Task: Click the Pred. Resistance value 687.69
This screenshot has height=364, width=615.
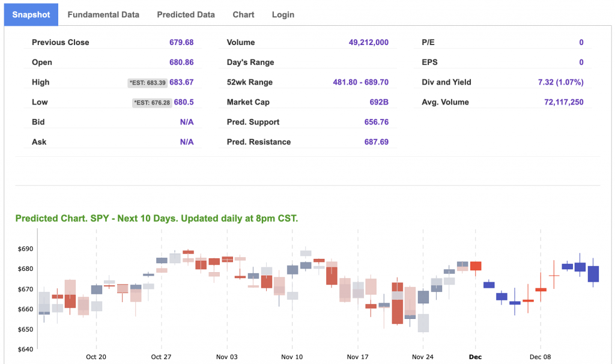Action: [376, 142]
